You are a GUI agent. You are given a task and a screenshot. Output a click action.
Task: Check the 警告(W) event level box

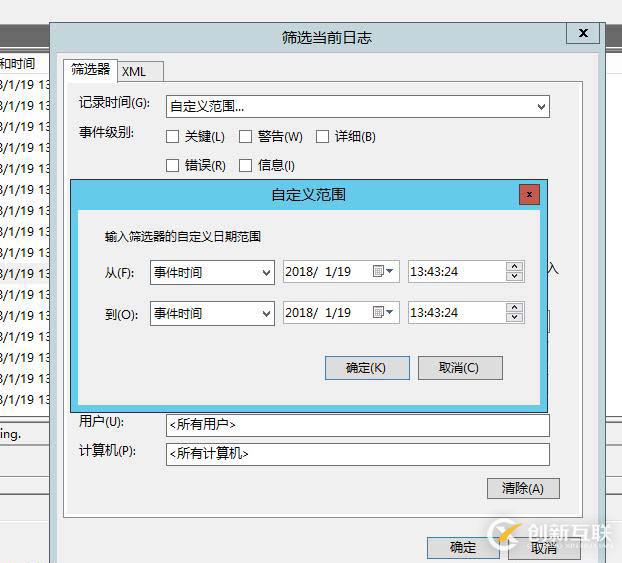pos(245,136)
